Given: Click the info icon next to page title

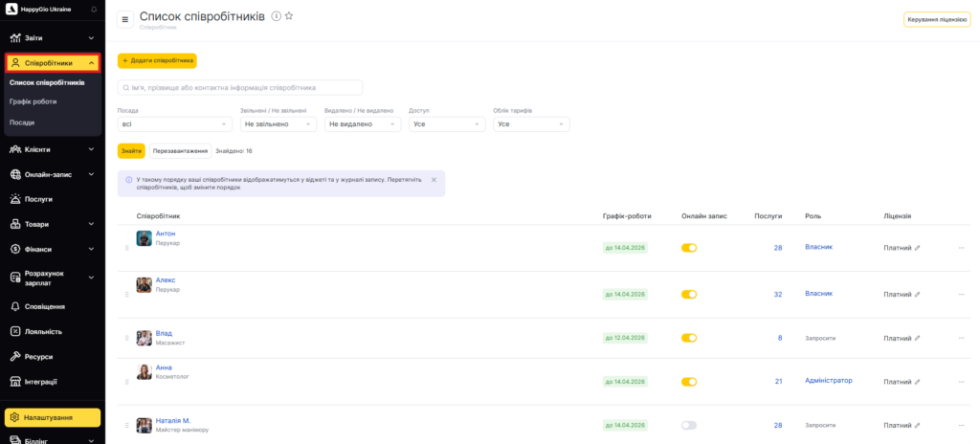Looking at the screenshot, I should point(276,16).
